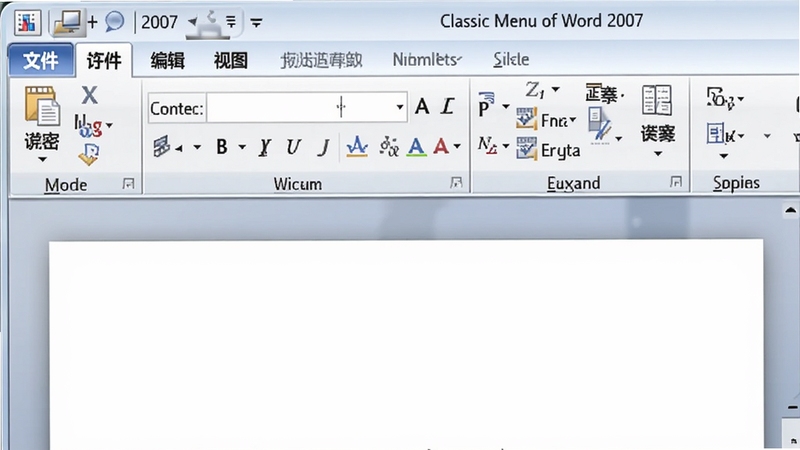Viewport: 800px width, 450px height.
Task: Click the Format Painter icon
Action: coord(89,154)
